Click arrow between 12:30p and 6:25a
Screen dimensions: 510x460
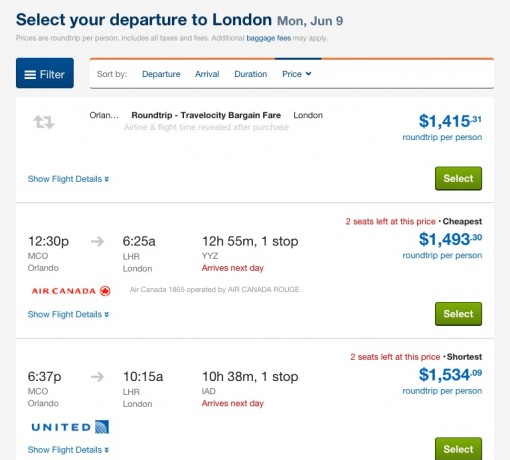pyautogui.click(x=97, y=241)
